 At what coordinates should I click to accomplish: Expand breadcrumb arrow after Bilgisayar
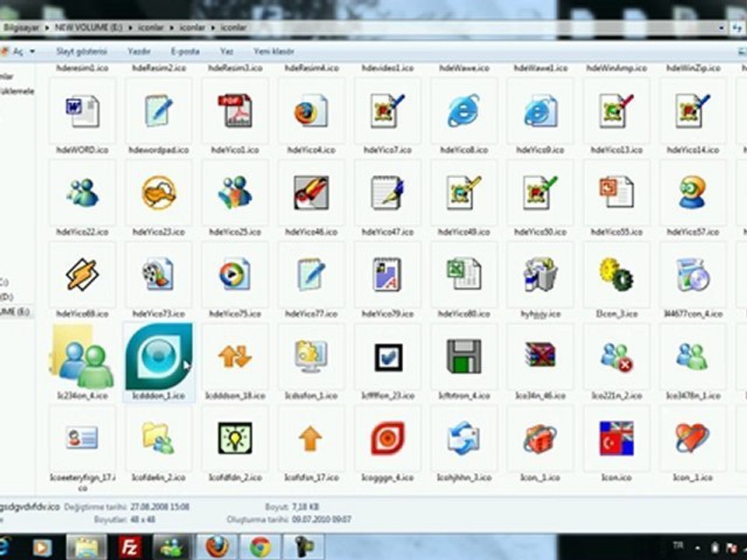point(47,28)
